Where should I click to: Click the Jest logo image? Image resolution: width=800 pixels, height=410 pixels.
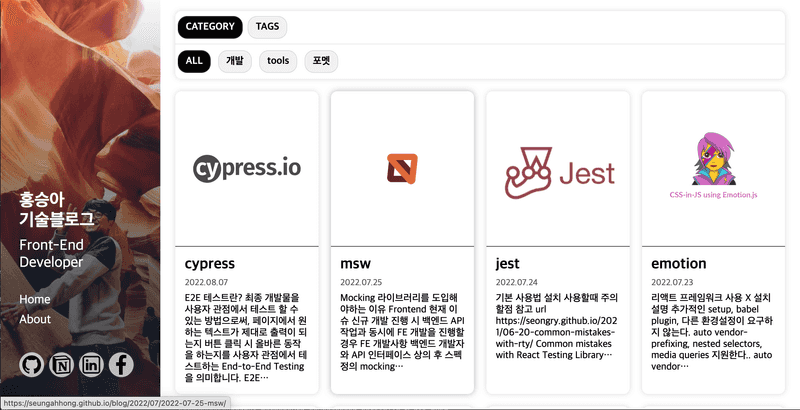[558, 170]
